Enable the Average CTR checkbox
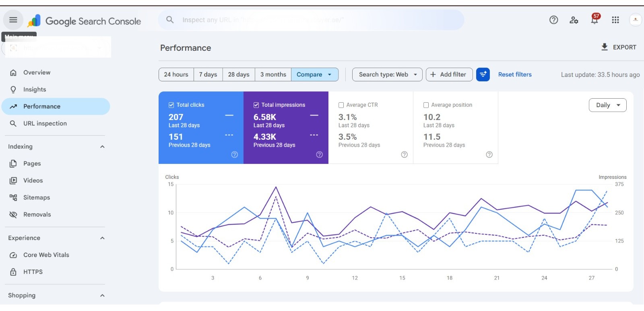 pyautogui.click(x=341, y=105)
